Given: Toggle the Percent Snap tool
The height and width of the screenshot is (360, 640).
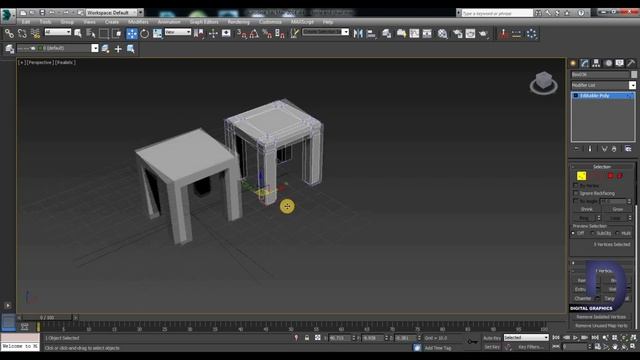Looking at the screenshot, I should point(267,33).
